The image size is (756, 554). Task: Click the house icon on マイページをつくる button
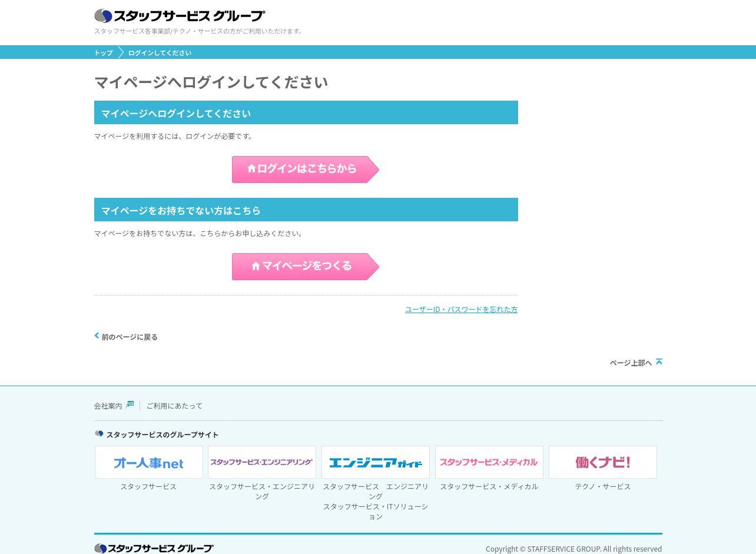tap(256, 266)
